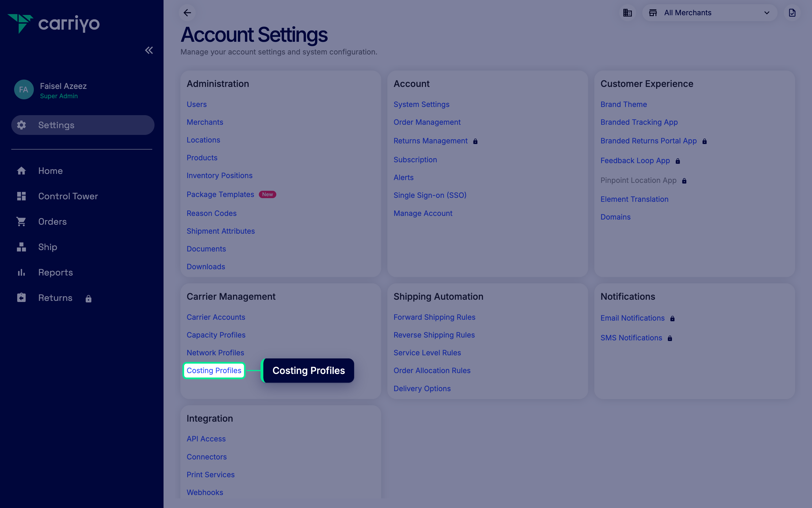Open Domains settings
The image size is (812, 508).
[x=615, y=217]
